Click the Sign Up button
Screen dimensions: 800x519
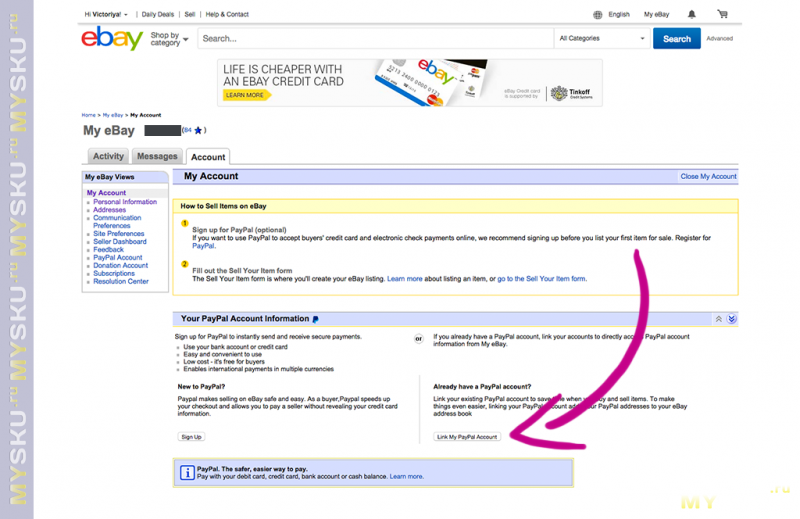pyautogui.click(x=191, y=437)
